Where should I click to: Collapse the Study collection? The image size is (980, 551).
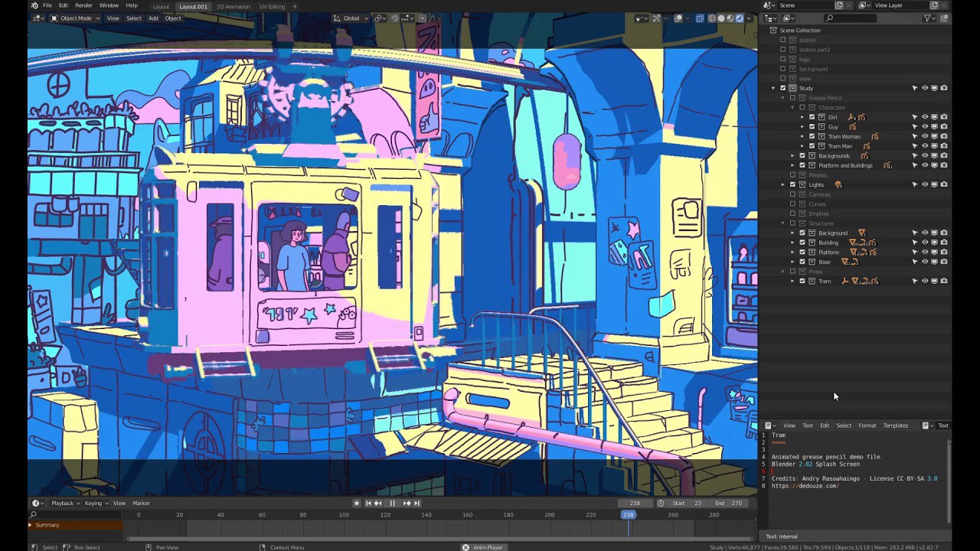(773, 88)
